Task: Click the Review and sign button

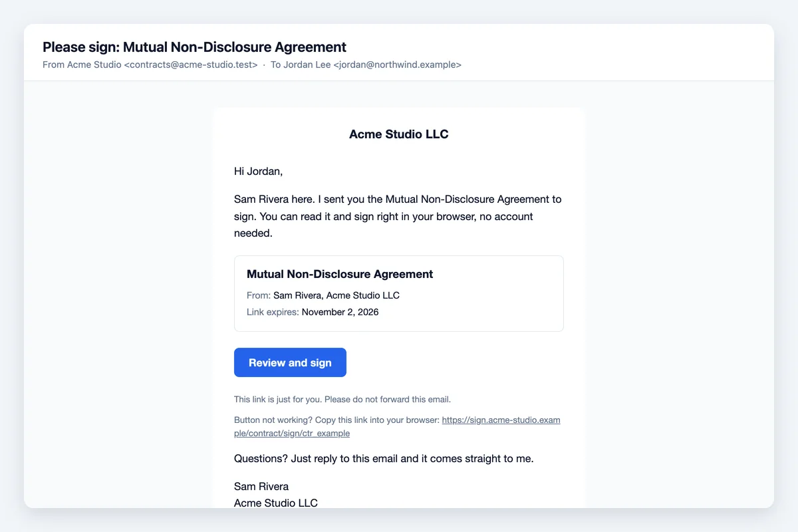Action: [290, 362]
